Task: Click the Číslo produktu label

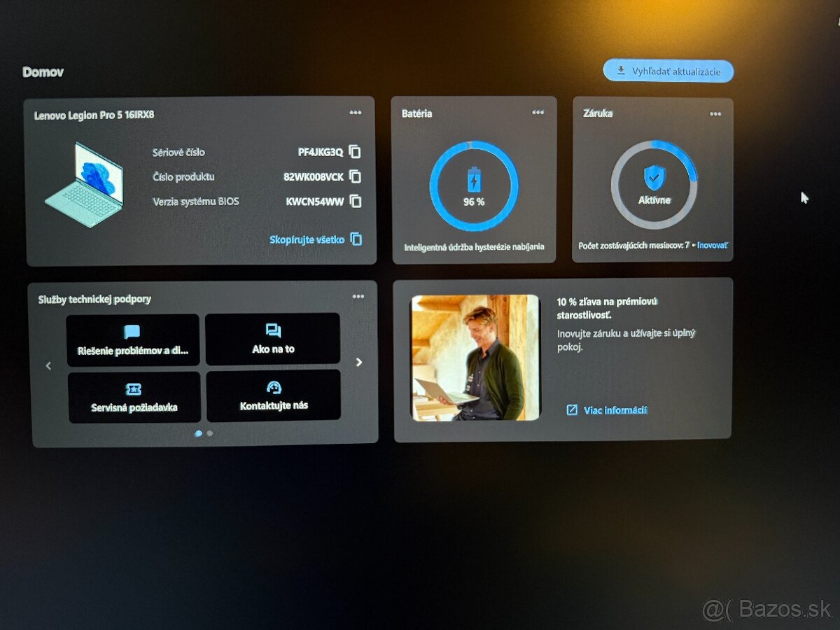Action: [x=183, y=176]
